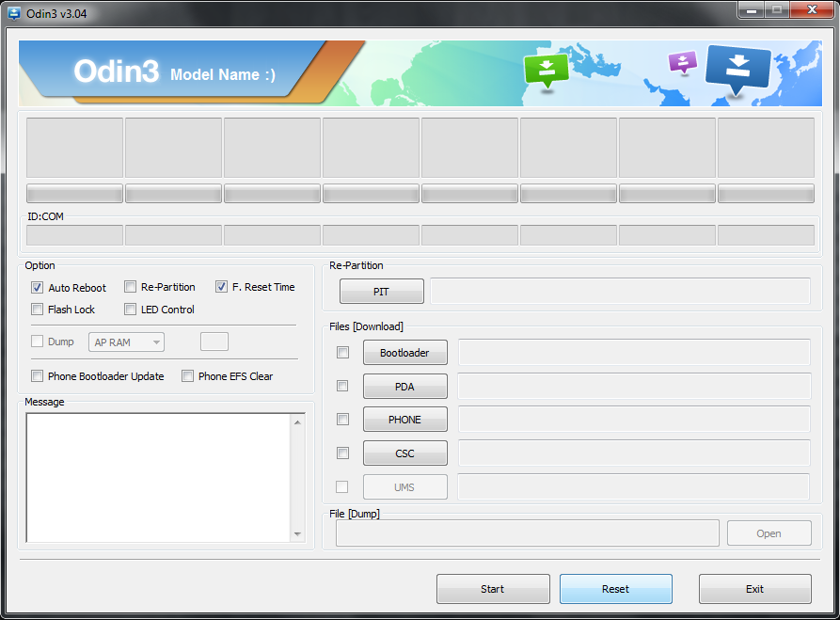Viewport: 840px width, 620px height.
Task: Tick the checkbox beside PHONE button
Action: pyautogui.click(x=342, y=419)
